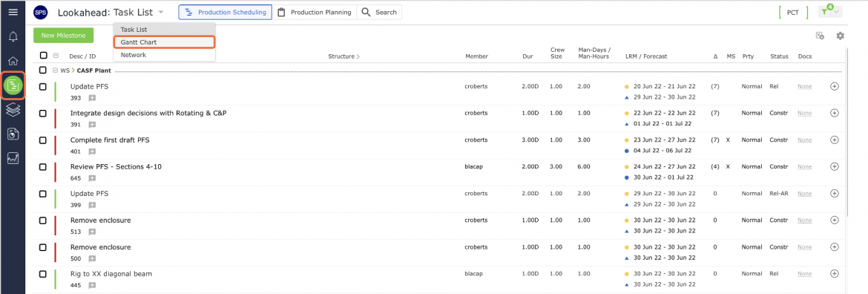This screenshot has height=294, width=868.
Task: Click the Excel export icon beside gear
Action: click(821, 36)
